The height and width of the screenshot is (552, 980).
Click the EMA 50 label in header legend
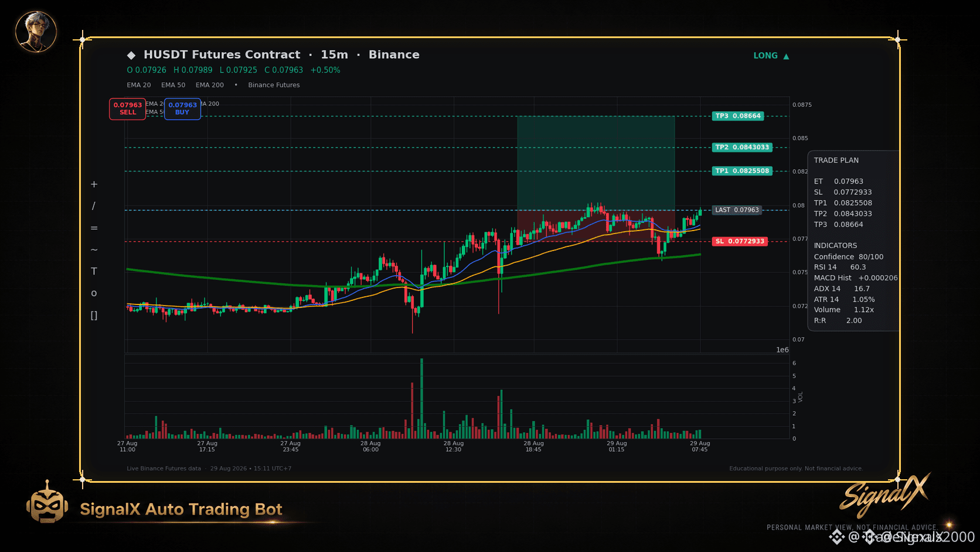point(173,85)
